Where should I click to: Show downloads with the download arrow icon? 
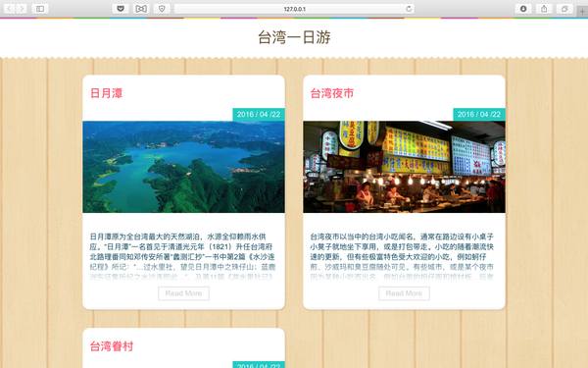(523, 8)
